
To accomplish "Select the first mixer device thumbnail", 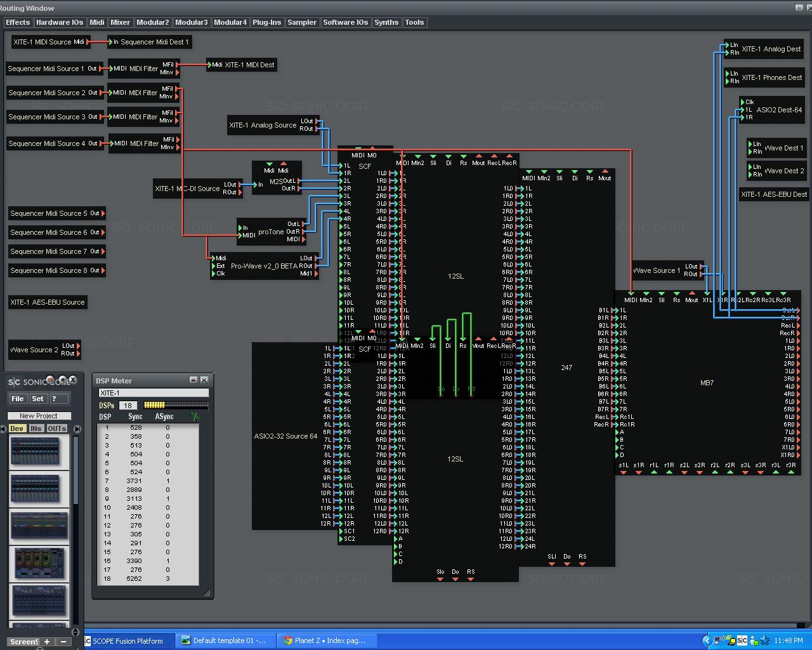I will point(39,452).
